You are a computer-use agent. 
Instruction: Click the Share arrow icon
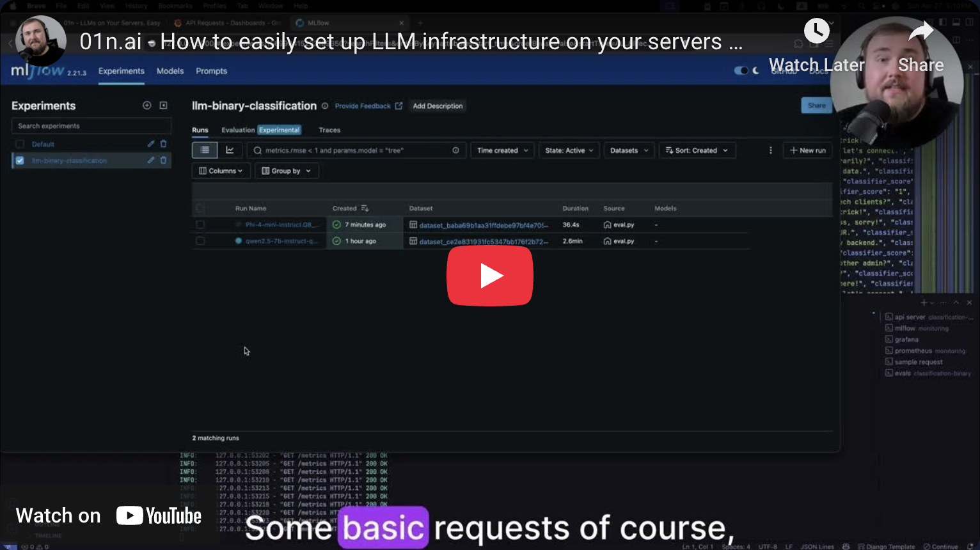921,31
